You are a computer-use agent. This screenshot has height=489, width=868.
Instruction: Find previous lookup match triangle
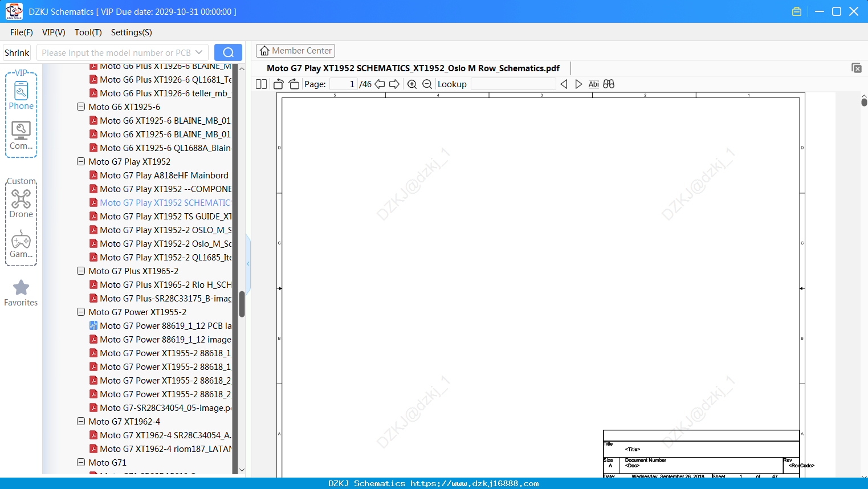click(x=564, y=84)
